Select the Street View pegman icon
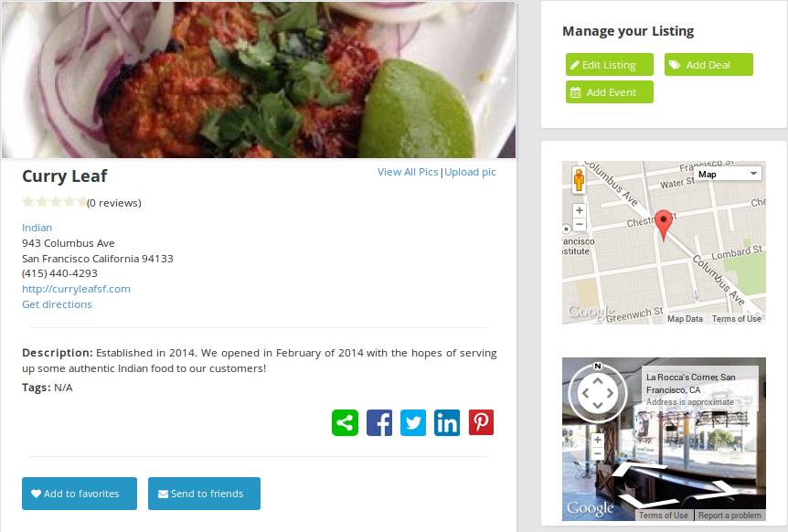Screen dimensions: 788x532 pos(579,180)
